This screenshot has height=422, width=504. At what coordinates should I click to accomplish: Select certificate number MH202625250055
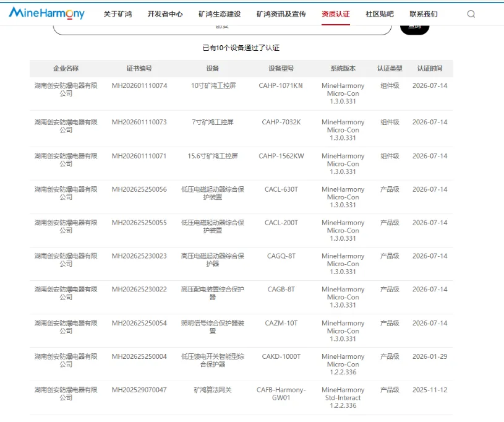coord(139,223)
